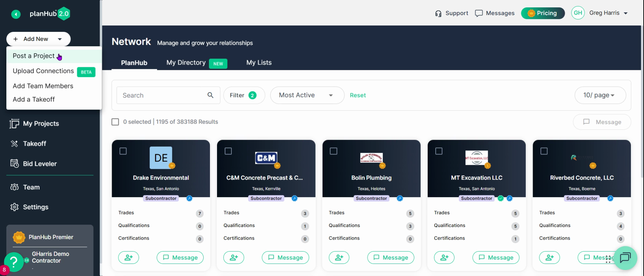
Task: Open Messages in the top bar
Action: 495,13
